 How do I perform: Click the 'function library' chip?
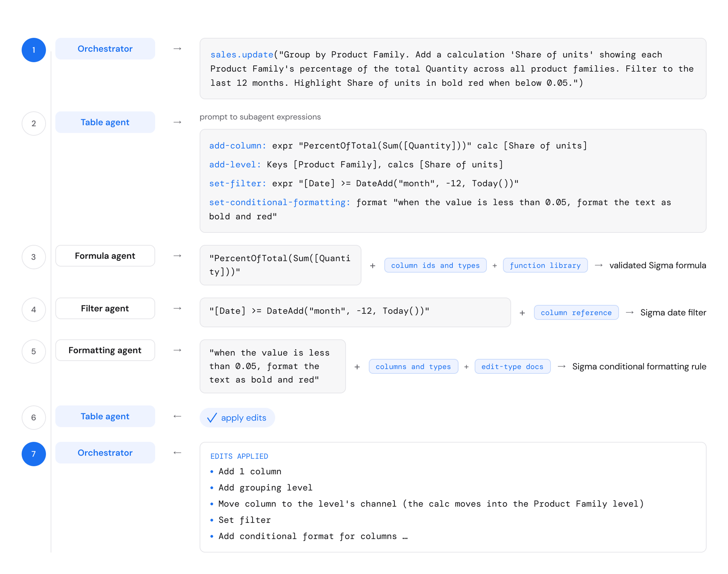[x=545, y=266]
